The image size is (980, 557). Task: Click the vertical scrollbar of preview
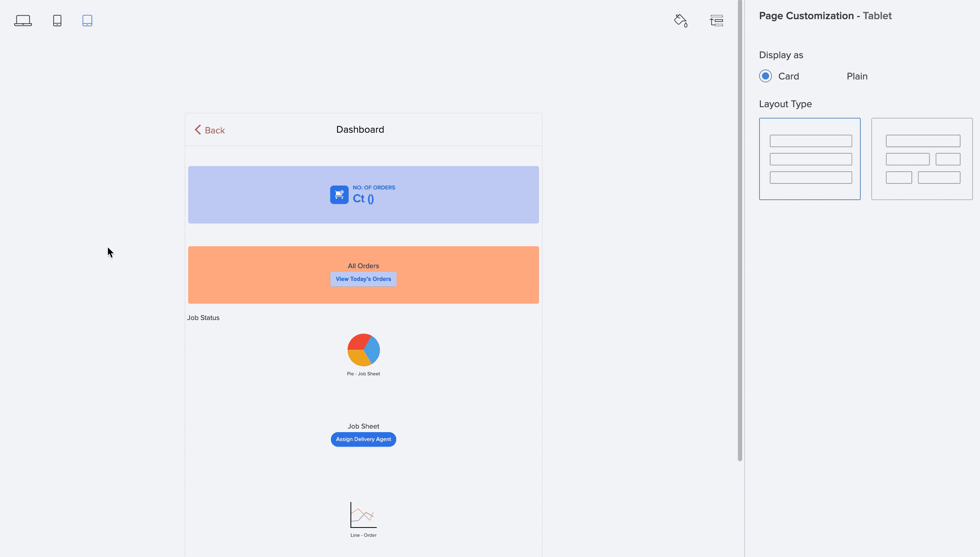point(740,230)
